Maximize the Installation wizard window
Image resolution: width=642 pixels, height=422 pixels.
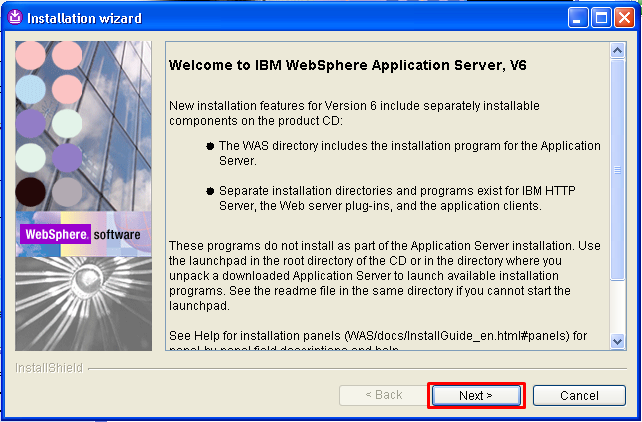[x=601, y=18]
